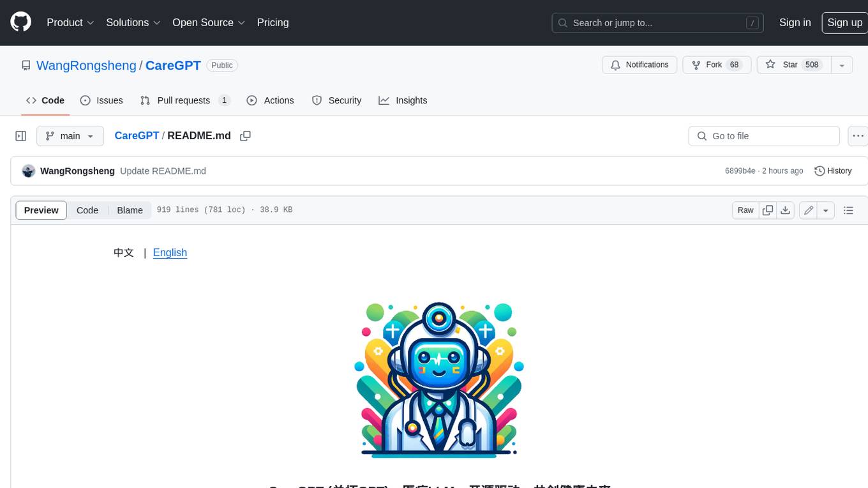Copy the README.md file path
The image size is (868, 488).
245,136
